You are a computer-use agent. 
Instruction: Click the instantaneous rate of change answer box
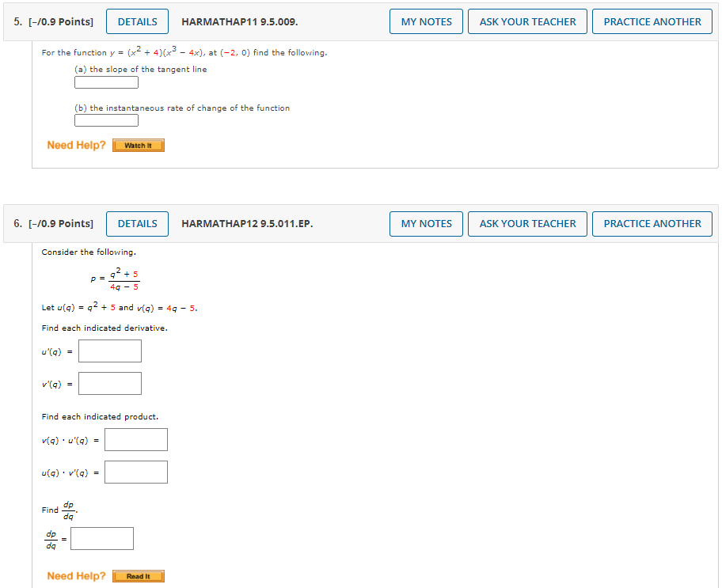point(105,120)
